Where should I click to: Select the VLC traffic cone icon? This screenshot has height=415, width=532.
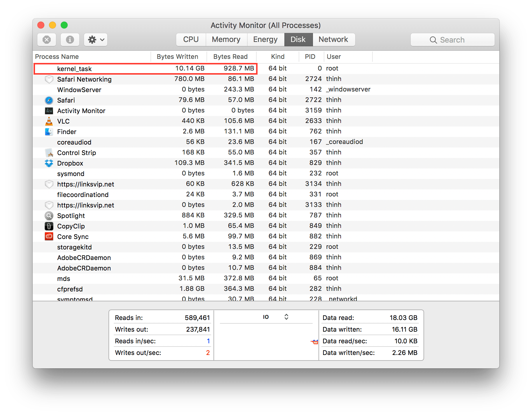click(49, 121)
